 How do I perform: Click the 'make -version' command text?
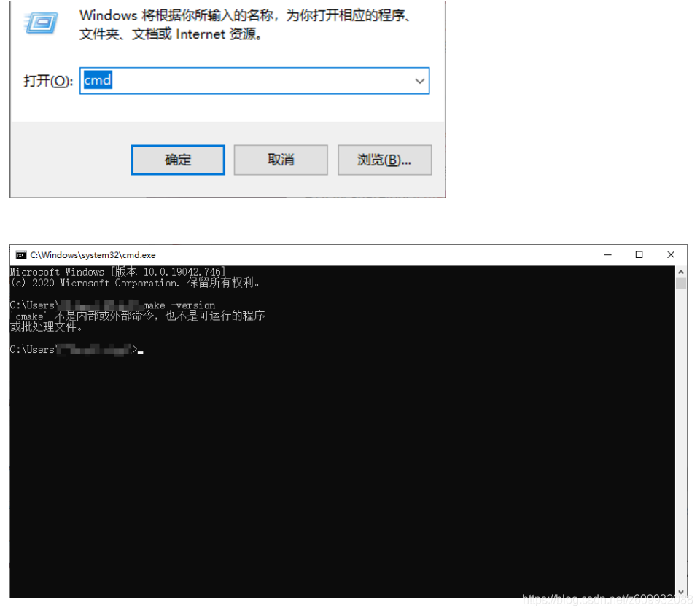pos(180,305)
